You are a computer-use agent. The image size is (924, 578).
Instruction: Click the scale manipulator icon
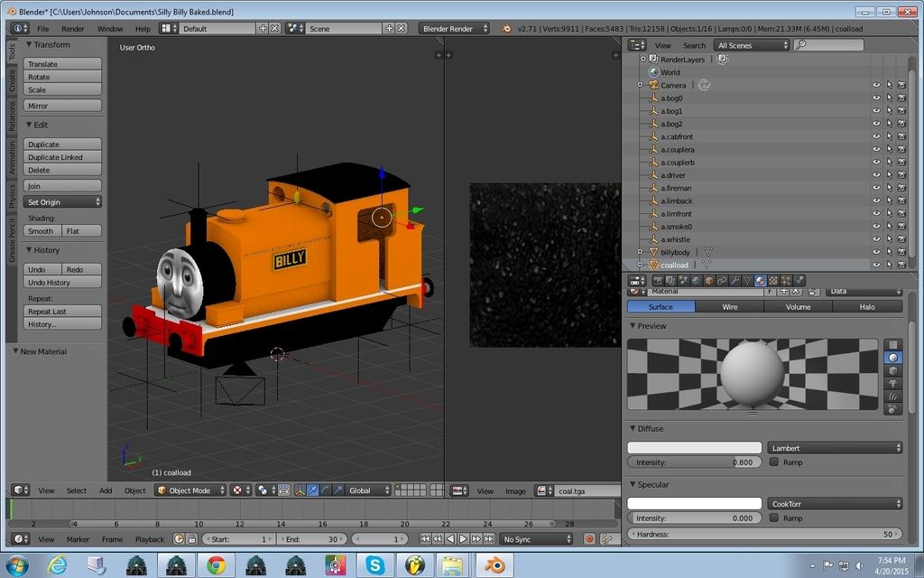click(x=338, y=490)
